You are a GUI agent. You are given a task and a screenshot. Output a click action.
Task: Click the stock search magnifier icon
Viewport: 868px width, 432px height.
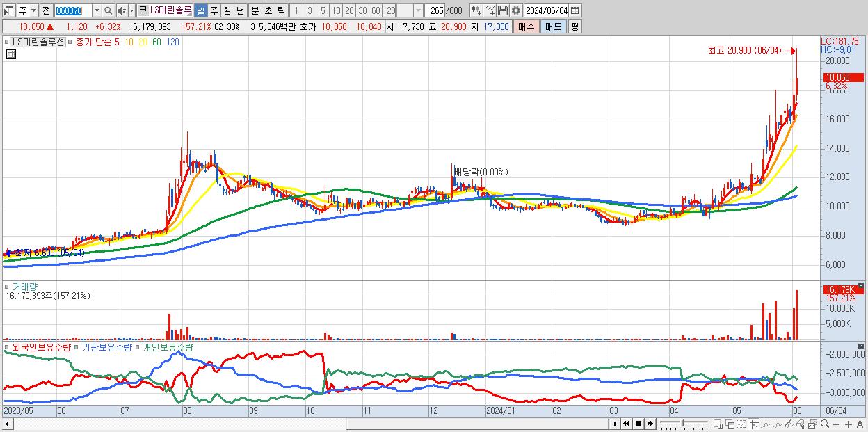(x=108, y=10)
